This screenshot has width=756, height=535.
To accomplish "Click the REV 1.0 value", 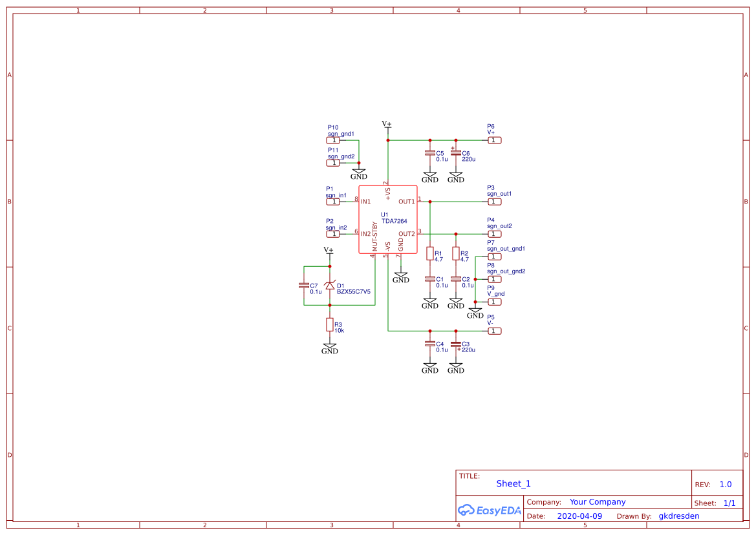I will click(724, 483).
